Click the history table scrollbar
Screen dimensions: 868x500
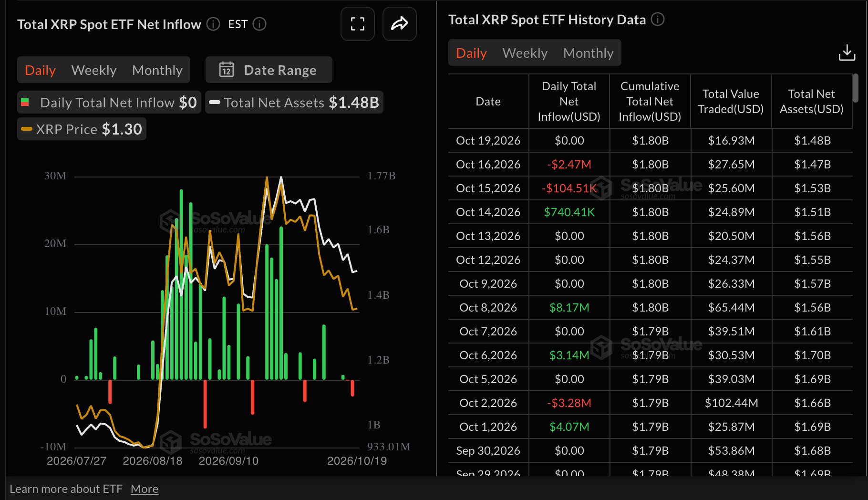tap(855, 88)
